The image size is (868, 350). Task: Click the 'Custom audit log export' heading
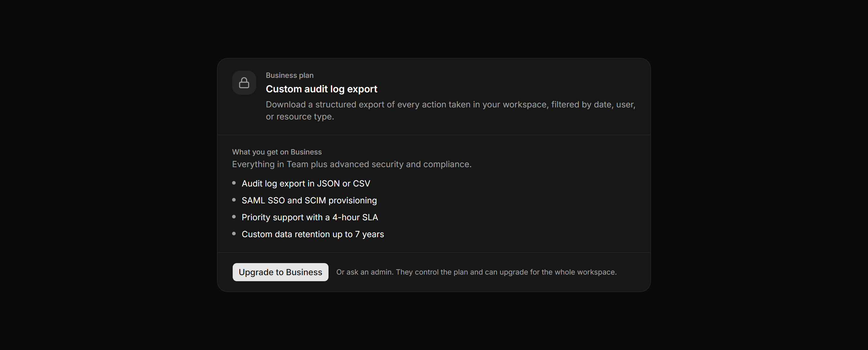click(322, 89)
